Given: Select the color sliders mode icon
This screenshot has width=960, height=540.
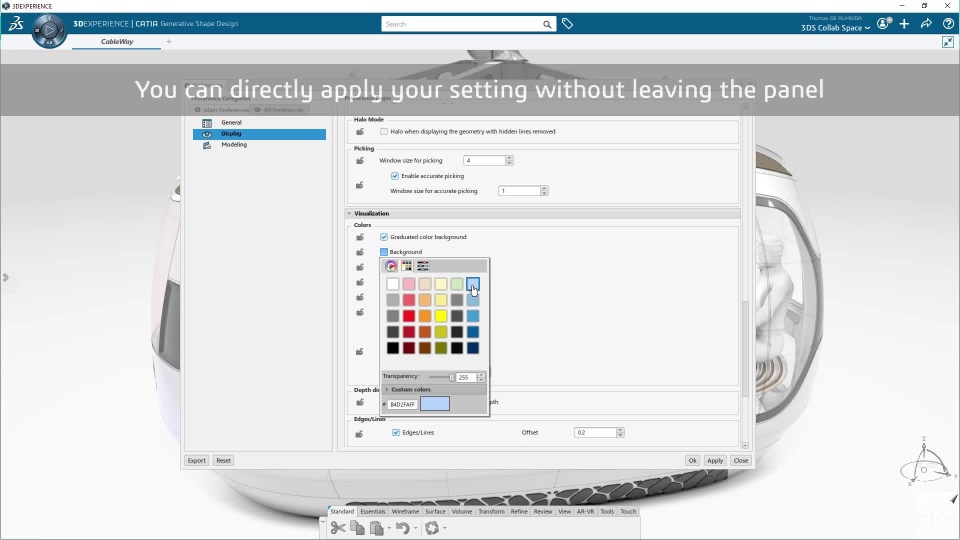Looking at the screenshot, I should [x=422, y=266].
